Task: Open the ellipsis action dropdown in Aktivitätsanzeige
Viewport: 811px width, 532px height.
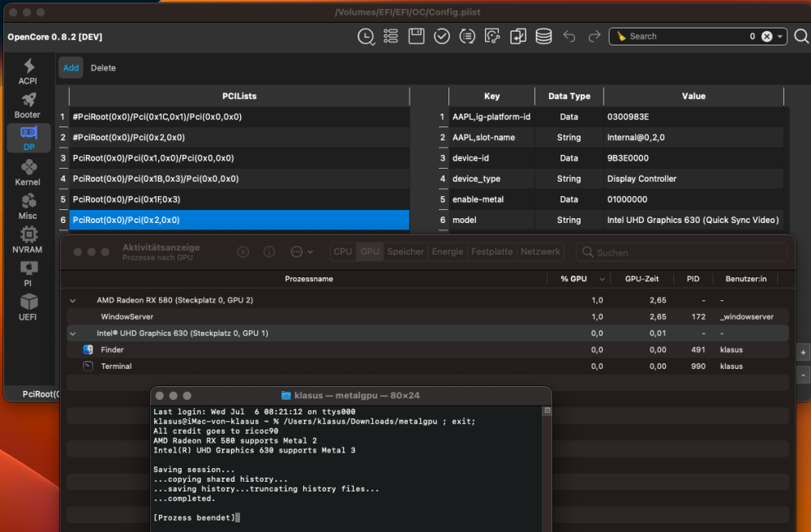Action: click(302, 251)
